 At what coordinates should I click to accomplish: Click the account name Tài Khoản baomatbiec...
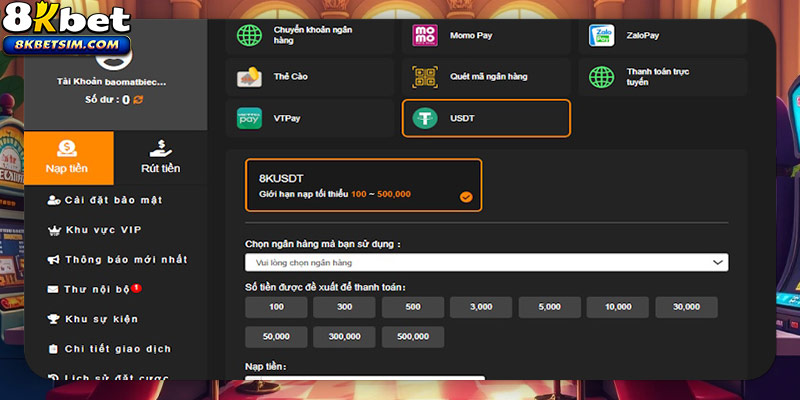pyautogui.click(x=112, y=82)
